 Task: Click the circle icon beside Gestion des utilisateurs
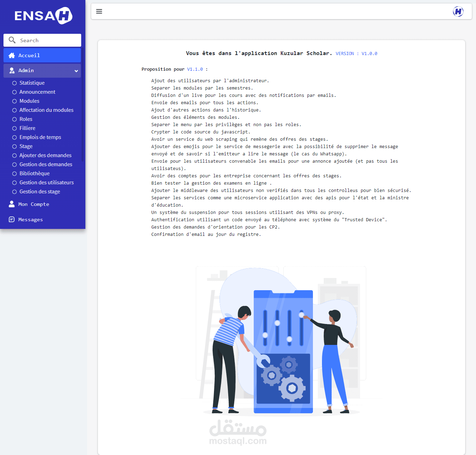tap(14, 183)
